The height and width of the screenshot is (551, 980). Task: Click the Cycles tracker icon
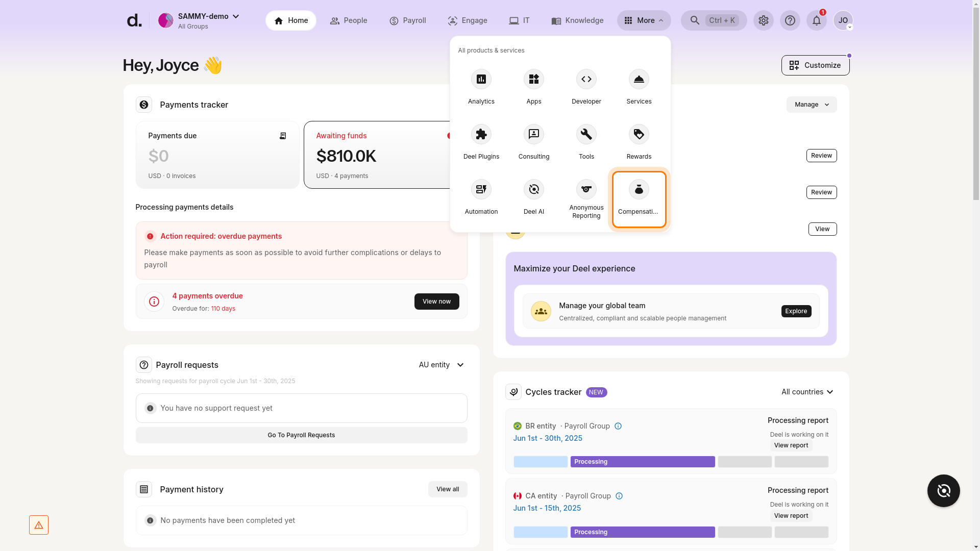(513, 392)
